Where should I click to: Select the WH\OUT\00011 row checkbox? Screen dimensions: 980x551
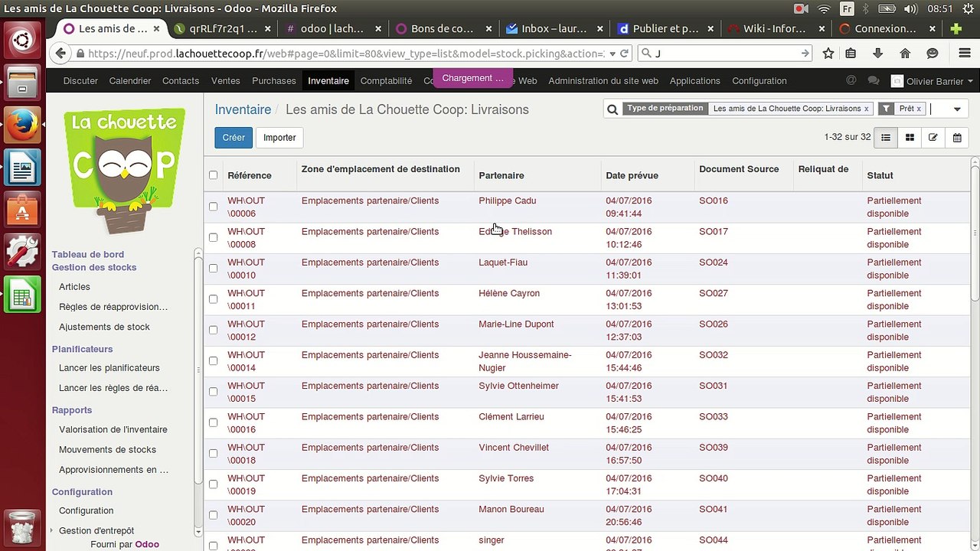tap(213, 299)
